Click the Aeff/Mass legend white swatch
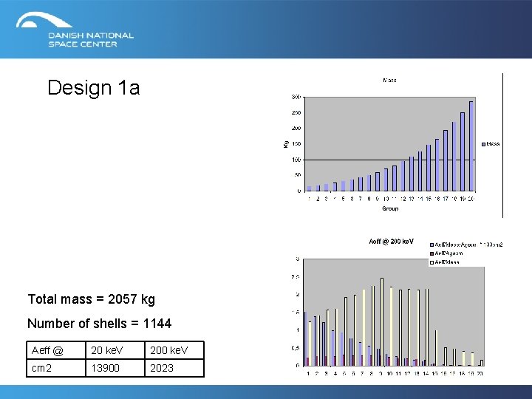This screenshot has width=532, height=399. [432, 262]
